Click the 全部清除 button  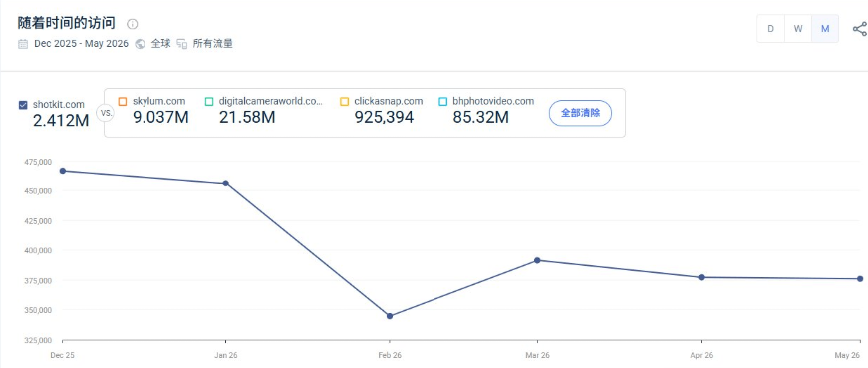pyautogui.click(x=580, y=113)
